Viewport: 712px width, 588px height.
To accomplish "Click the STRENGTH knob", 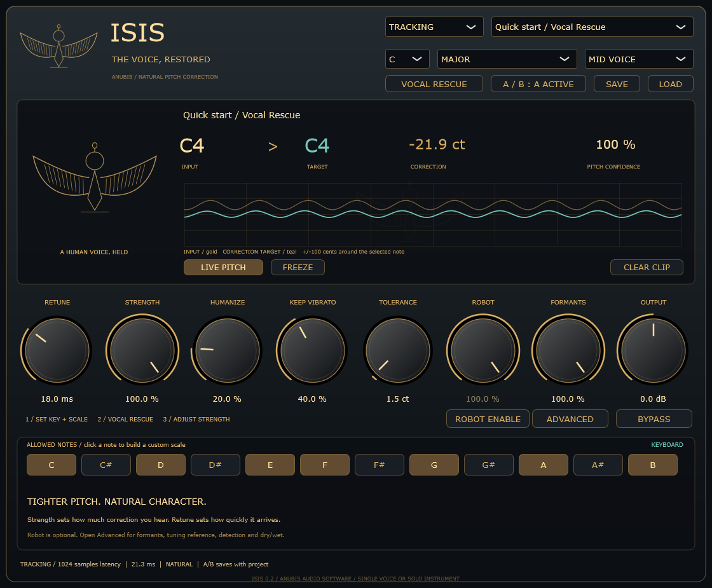I will click(x=142, y=350).
